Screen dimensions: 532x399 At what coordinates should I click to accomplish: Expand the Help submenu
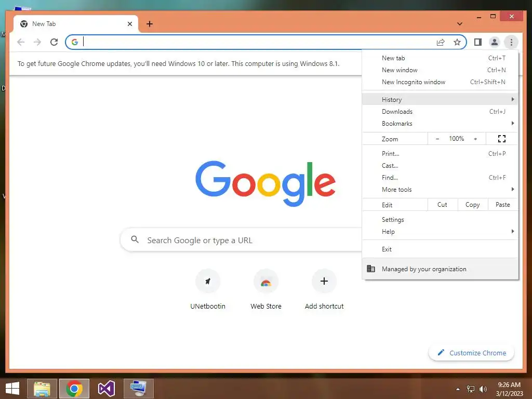[x=440, y=231]
